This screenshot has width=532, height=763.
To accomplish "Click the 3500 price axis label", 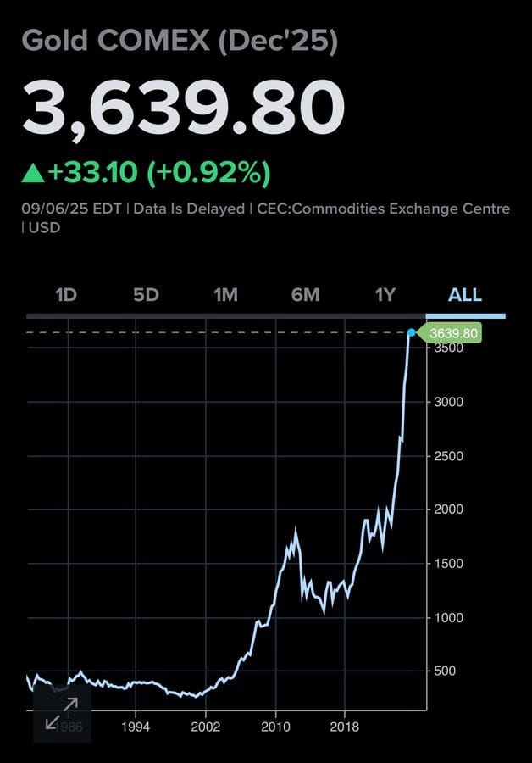I will [x=447, y=348].
